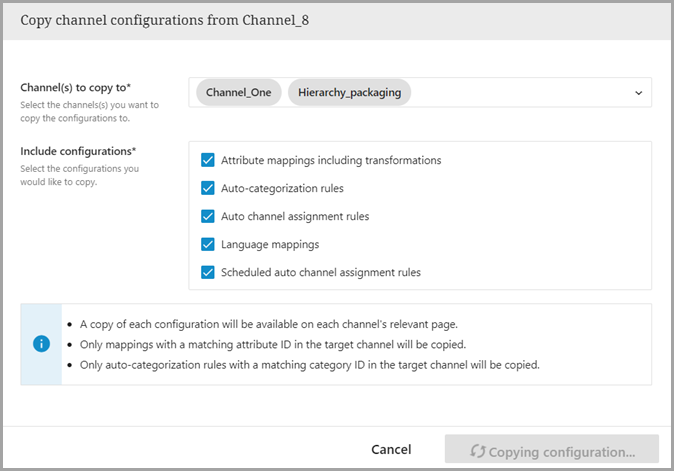Toggle the Auto-categorization rules checkbox
674x471 pixels.
208,188
